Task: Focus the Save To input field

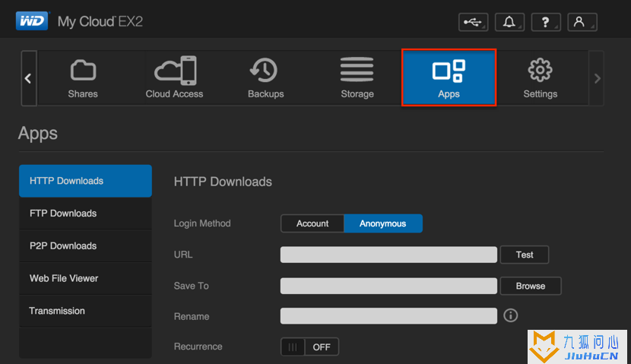Action: point(388,286)
